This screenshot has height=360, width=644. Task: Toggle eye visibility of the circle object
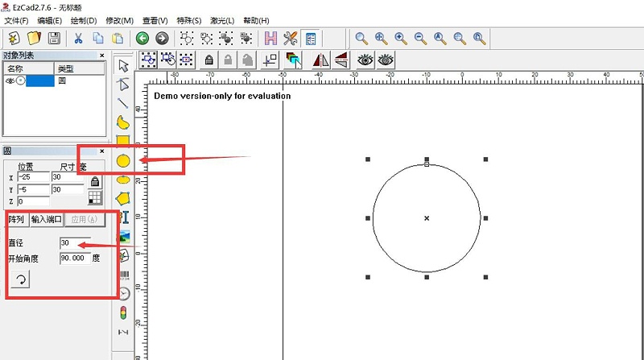[x=10, y=81]
